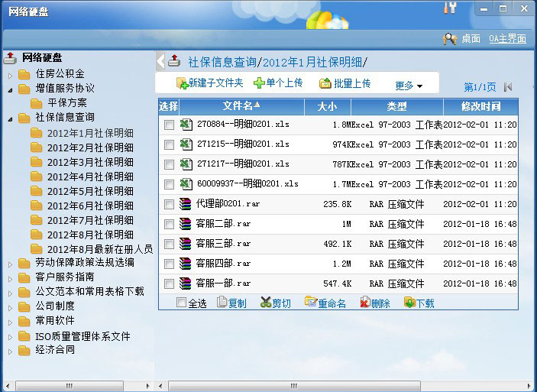This screenshot has height=392, width=537.
Task: Click the copy icon in bottom toolbar
Action: 222,303
